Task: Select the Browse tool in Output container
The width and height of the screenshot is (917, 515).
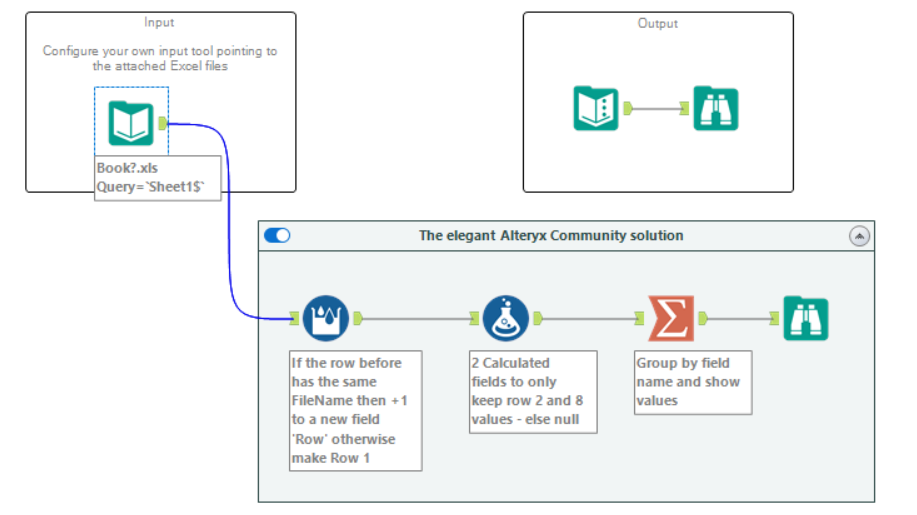Action: tap(716, 108)
